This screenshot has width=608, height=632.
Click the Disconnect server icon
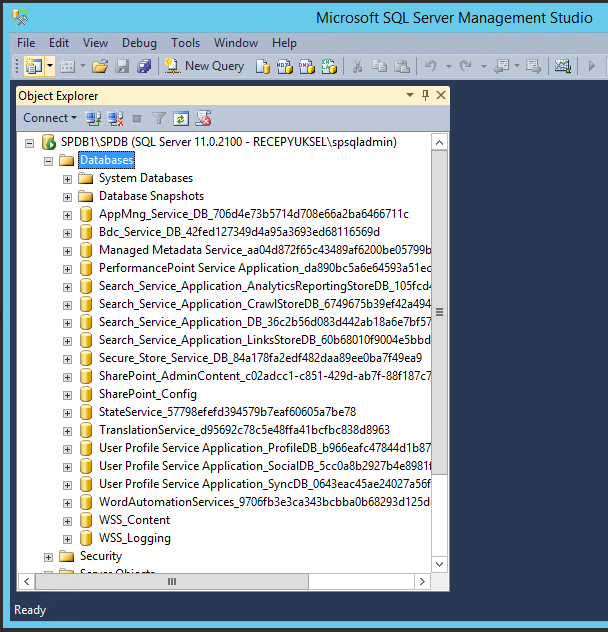115,118
